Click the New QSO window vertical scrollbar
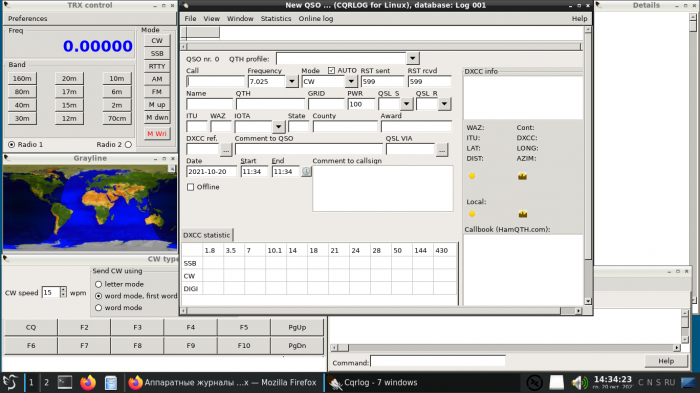Screen dimensions: 700x393 tap(588, 165)
